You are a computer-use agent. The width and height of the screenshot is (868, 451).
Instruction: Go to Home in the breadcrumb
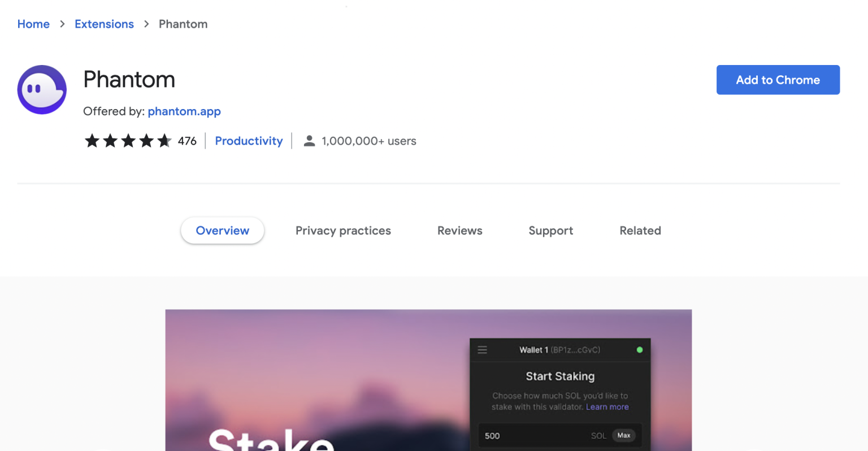[x=33, y=24]
